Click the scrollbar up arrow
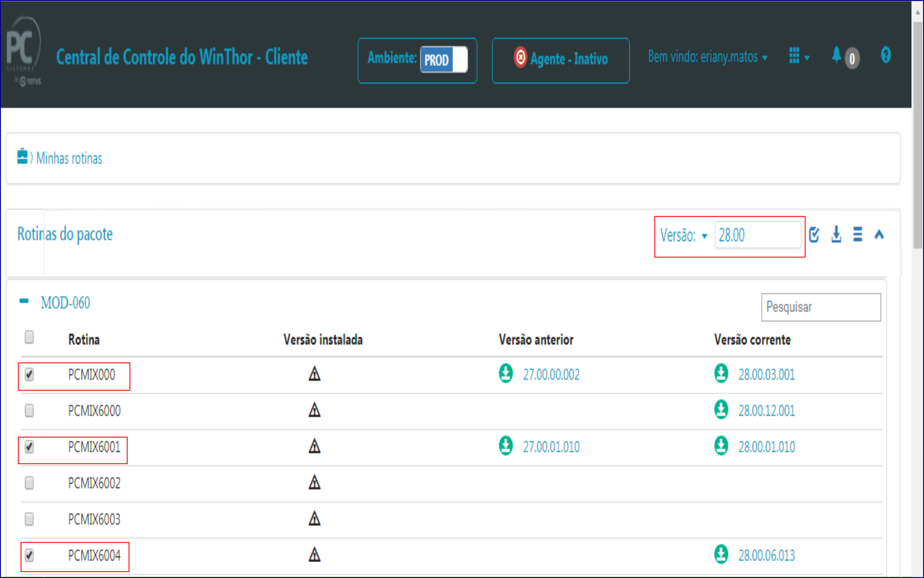924x578 pixels. 918,12
